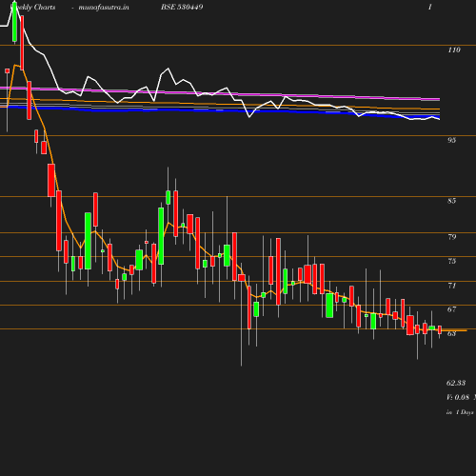
Task: Click the 71 price axis label
Action: pyautogui.click(x=452, y=286)
